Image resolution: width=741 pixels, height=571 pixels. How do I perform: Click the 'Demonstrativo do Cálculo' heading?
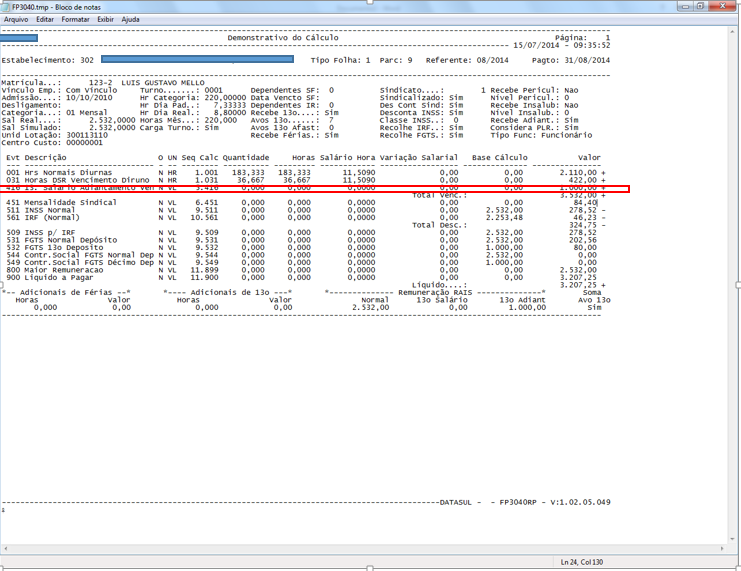coord(283,37)
